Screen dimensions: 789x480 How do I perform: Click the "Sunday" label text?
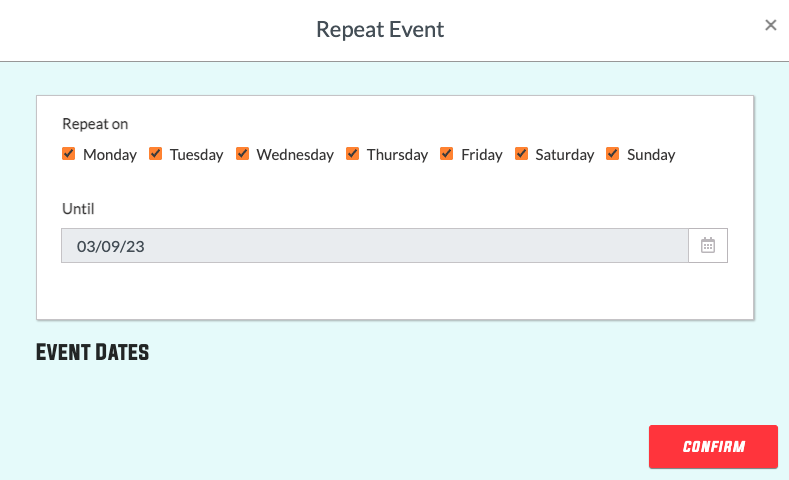651,155
